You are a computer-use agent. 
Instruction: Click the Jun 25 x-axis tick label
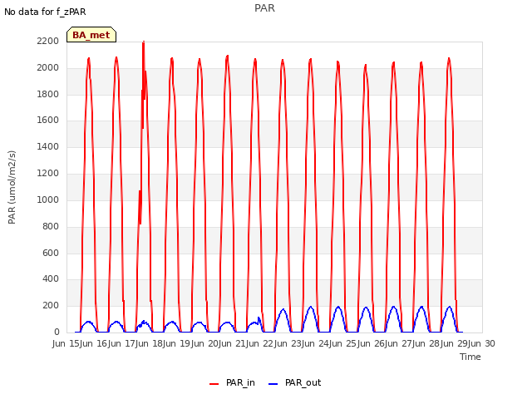click(x=344, y=343)
